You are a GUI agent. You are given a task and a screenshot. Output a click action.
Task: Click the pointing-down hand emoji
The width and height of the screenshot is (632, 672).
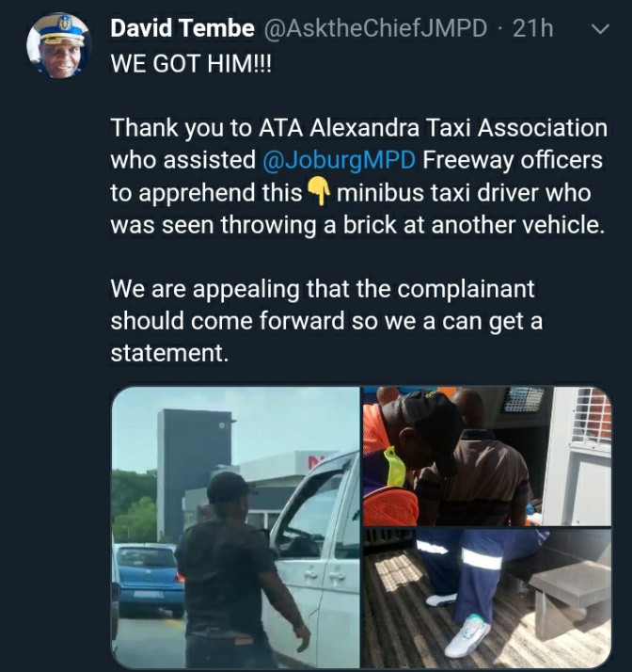click(x=319, y=192)
